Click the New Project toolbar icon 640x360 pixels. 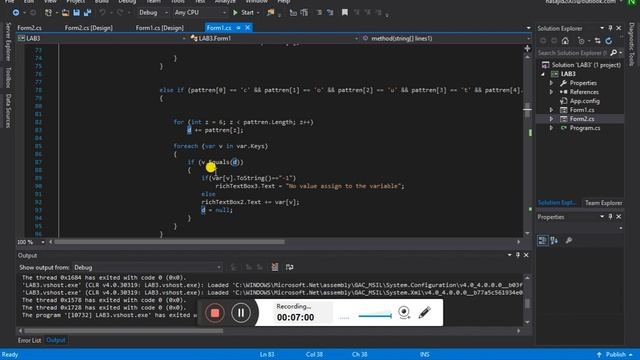point(48,13)
